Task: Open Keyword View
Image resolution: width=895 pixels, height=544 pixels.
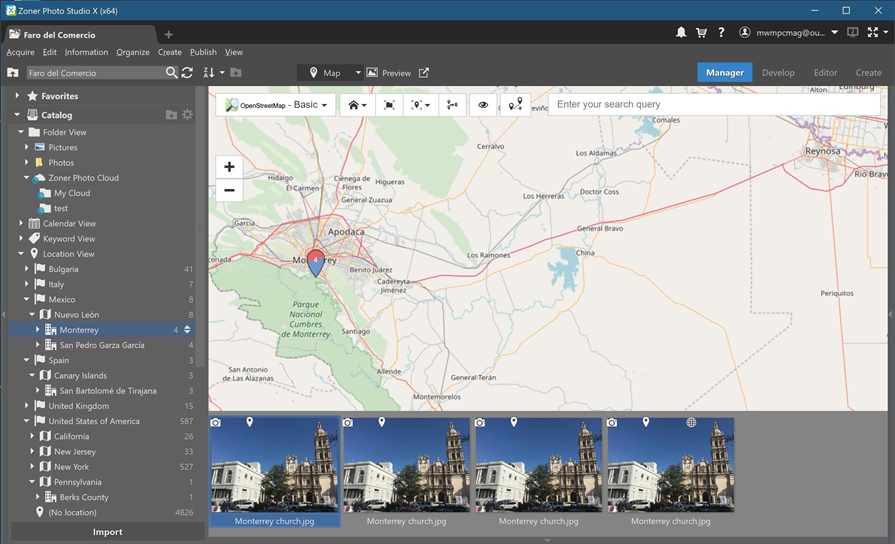Action: pyautogui.click(x=69, y=239)
